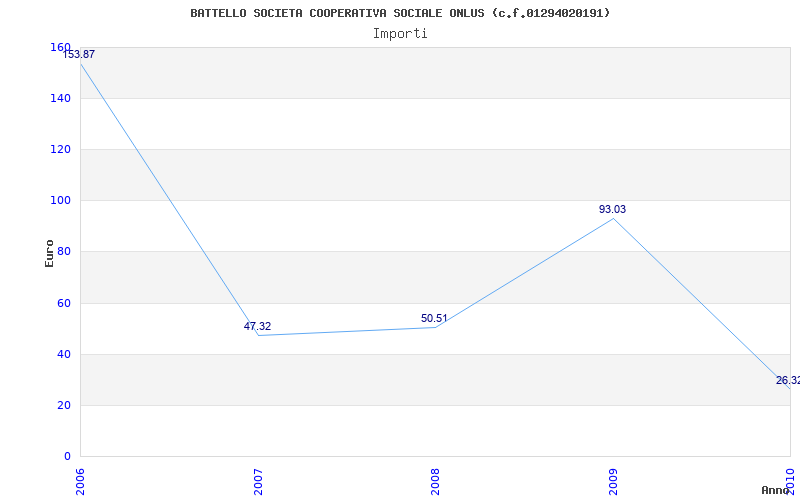
Task: Click the Anno x-axis title
Action: pos(775,490)
